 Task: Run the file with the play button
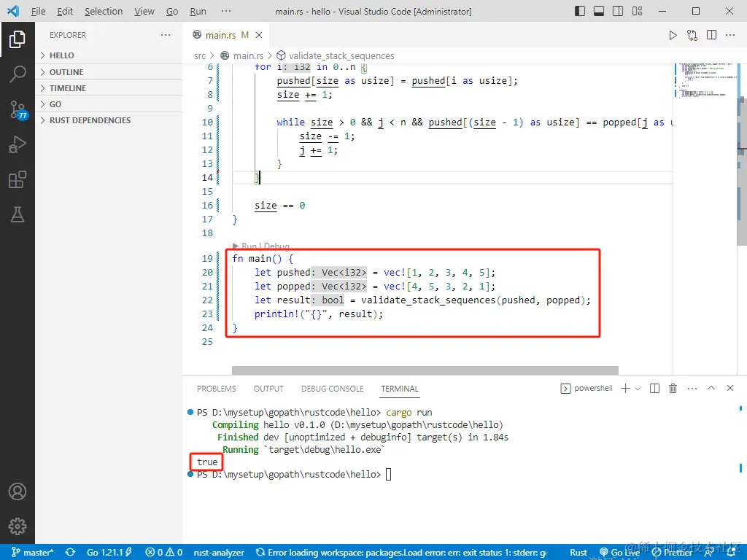(673, 35)
